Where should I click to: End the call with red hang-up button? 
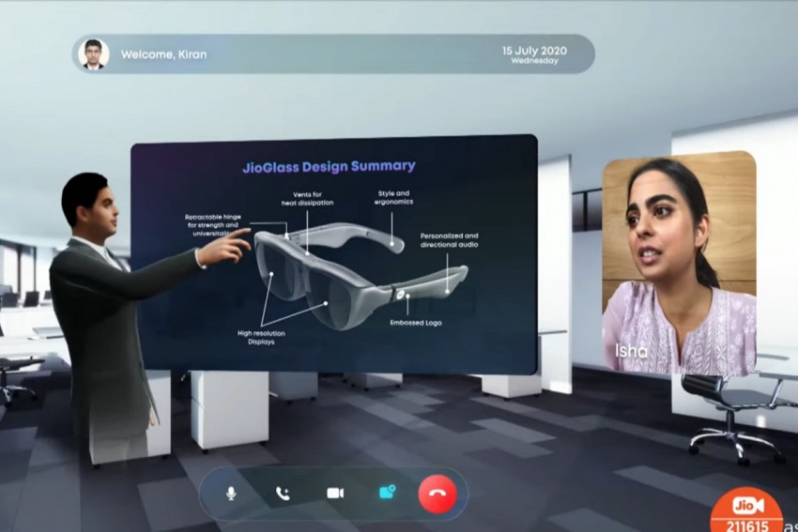point(437,494)
